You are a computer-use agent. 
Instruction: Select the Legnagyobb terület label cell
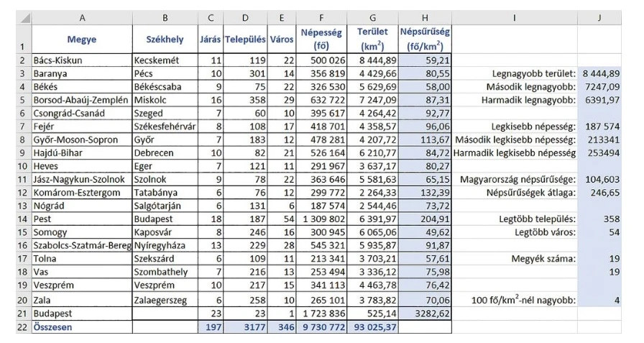tap(515, 73)
